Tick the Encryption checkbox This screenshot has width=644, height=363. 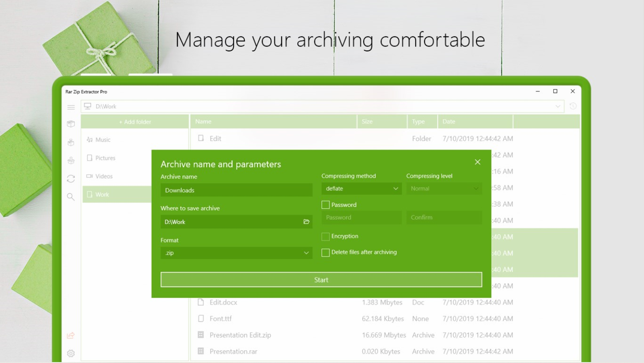(325, 237)
